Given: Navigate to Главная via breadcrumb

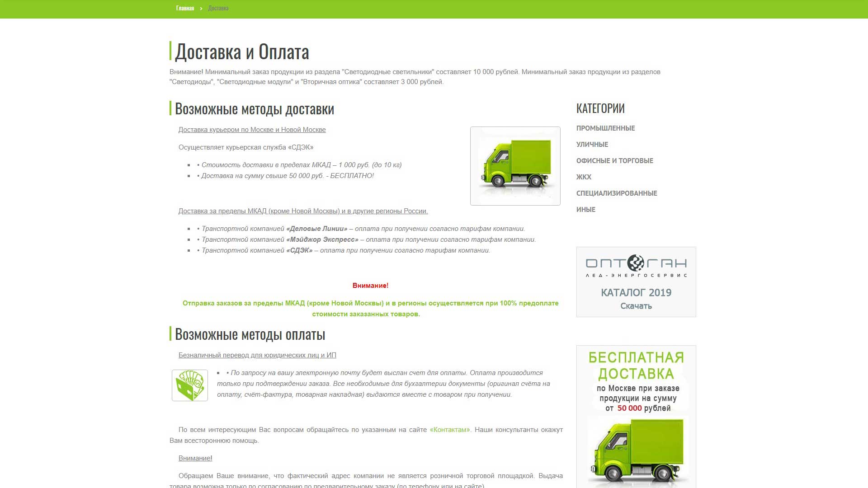Looking at the screenshot, I should 184,7.
